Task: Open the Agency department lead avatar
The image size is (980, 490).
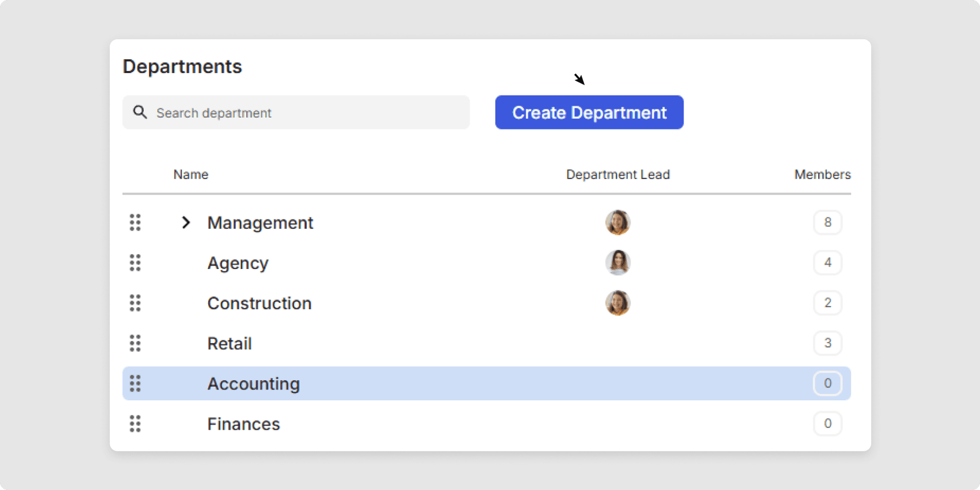Action: (x=618, y=263)
